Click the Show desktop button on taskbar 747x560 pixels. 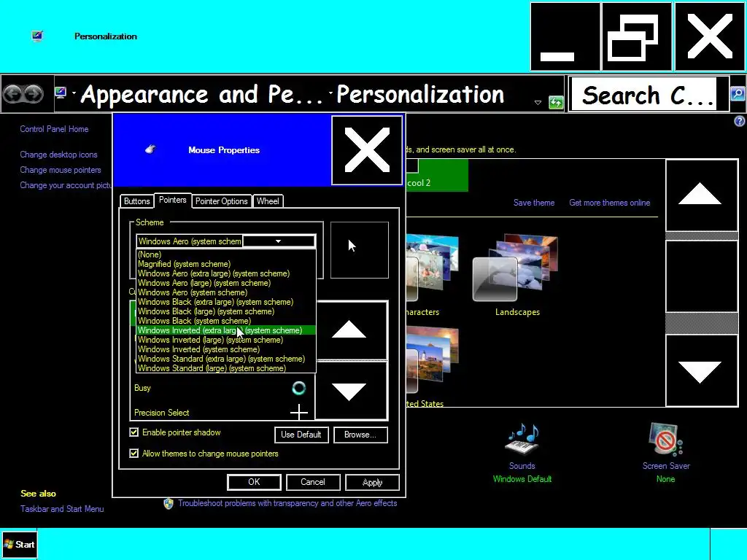point(729,544)
